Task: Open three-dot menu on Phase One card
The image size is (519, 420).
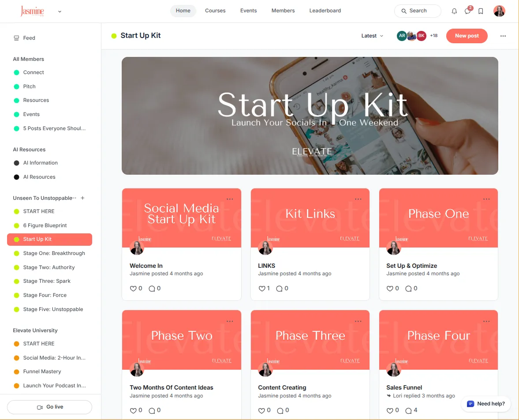Action: (x=486, y=199)
